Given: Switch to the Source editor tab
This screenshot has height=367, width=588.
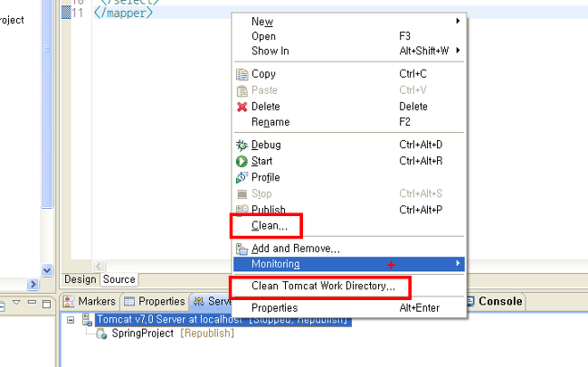Looking at the screenshot, I should pos(119,279).
